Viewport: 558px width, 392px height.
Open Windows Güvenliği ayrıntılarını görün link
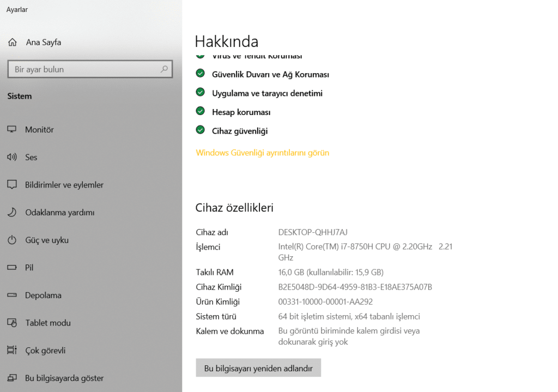pos(262,153)
